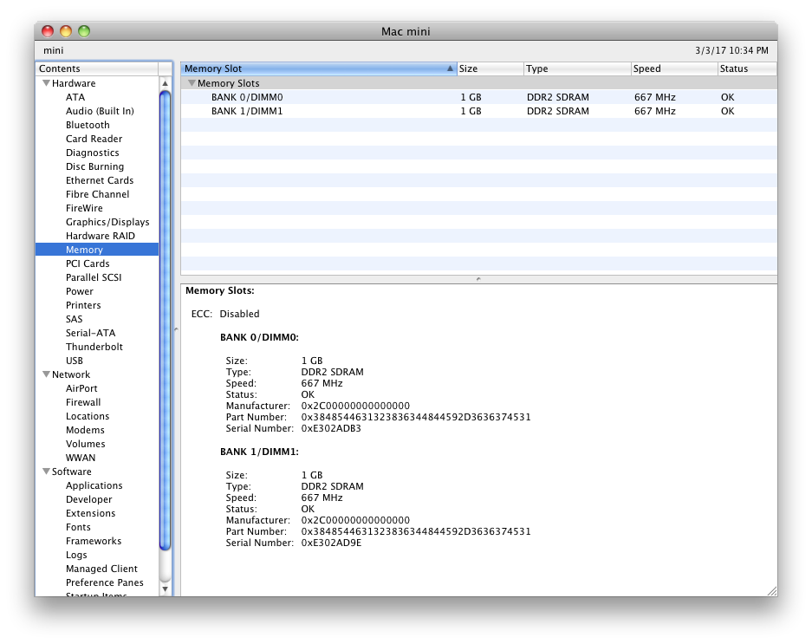This screenshot has width=812, height=644.
Task: Open Bluetooth hardware info
Action: (x=88, y=125)
